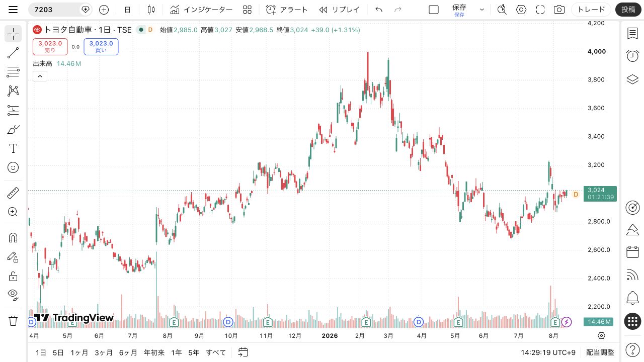
Task: Open the apps grid in right sidebar
Action: tap(632, 321)
